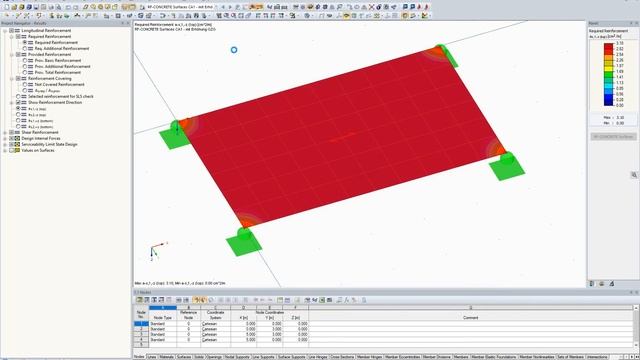Screen dimensions: 640x360
Task: Toggle Longitudinal Reinforcement checkbox
Action: coord(11,31)
